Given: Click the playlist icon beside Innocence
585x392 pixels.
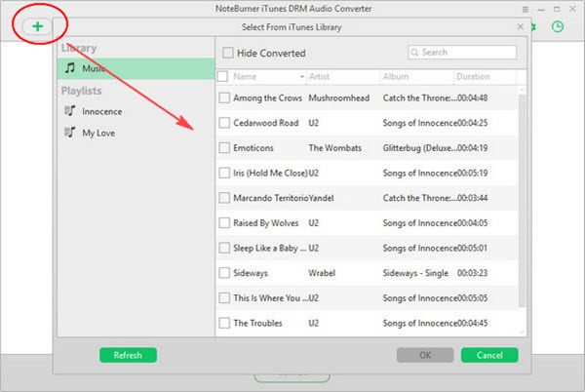Looking at the screenshot, I should 70,111.
